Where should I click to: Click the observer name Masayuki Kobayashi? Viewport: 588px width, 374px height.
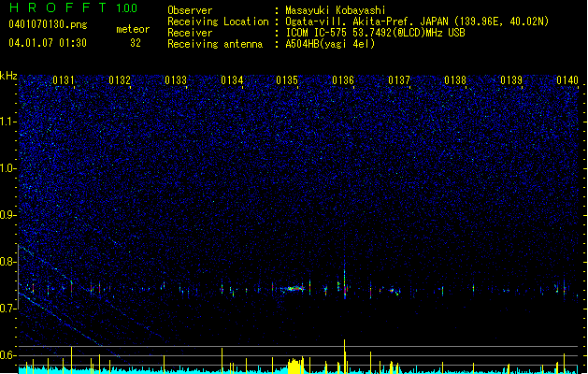tap(335, 10)
